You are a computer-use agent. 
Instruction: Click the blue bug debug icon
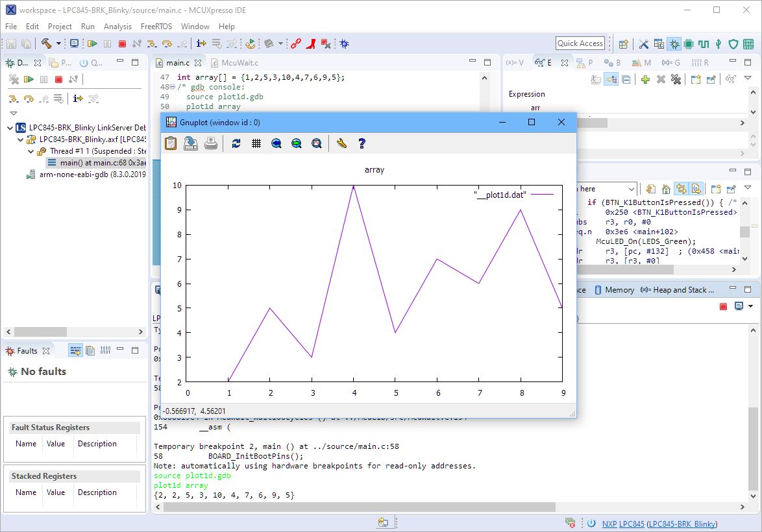[x=345, y=43]
